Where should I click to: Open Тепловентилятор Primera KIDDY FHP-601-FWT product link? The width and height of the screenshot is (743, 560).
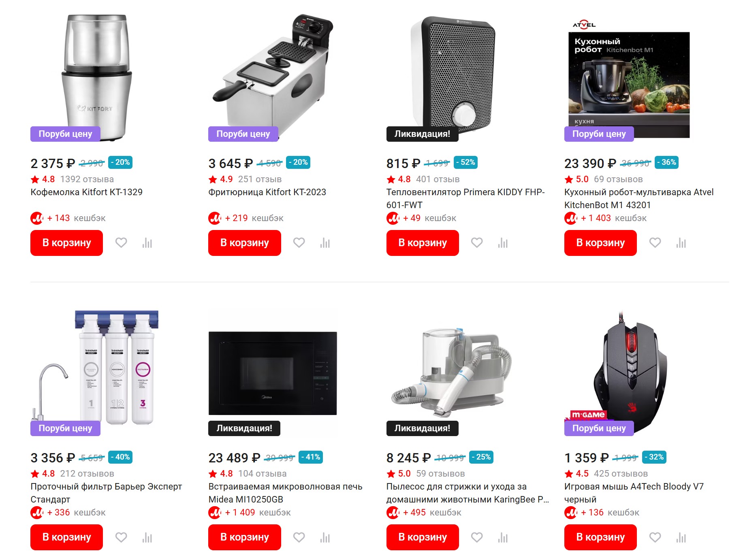[465, 198]
